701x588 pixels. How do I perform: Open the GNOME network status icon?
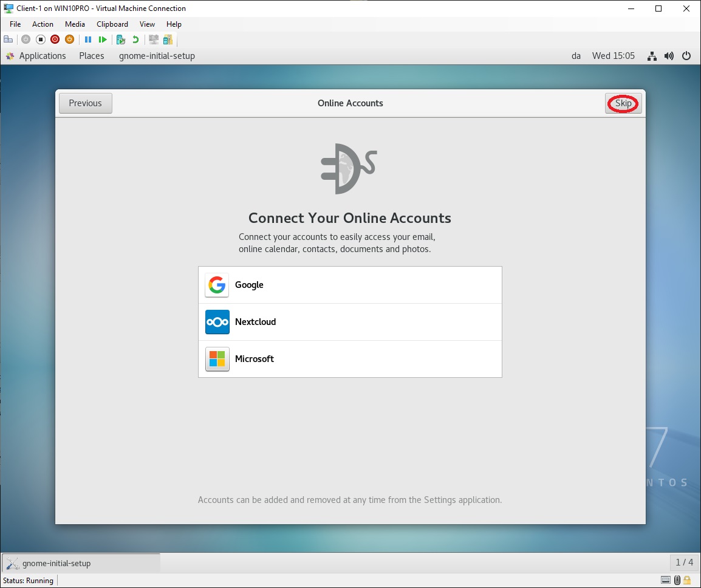(x=652, y=56)
